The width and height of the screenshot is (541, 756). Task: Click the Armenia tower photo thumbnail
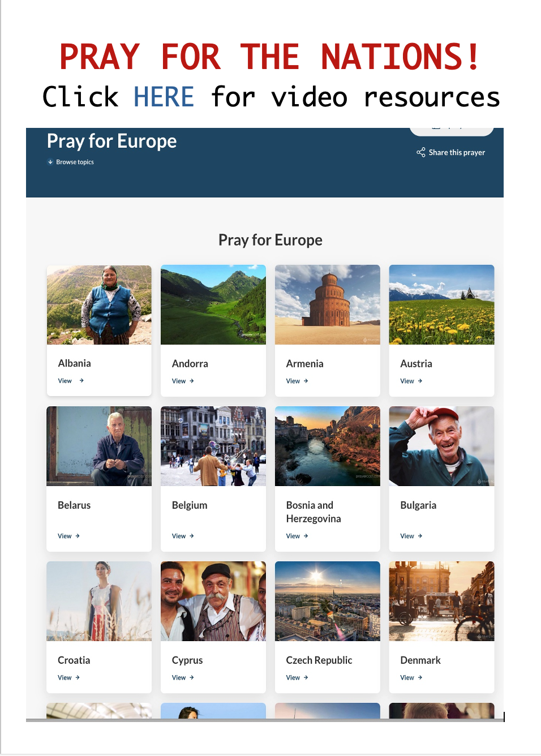click(328, 305)
